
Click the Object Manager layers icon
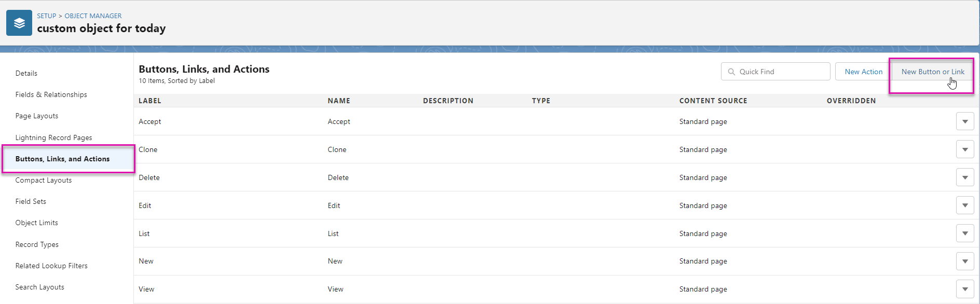point(19,23)
